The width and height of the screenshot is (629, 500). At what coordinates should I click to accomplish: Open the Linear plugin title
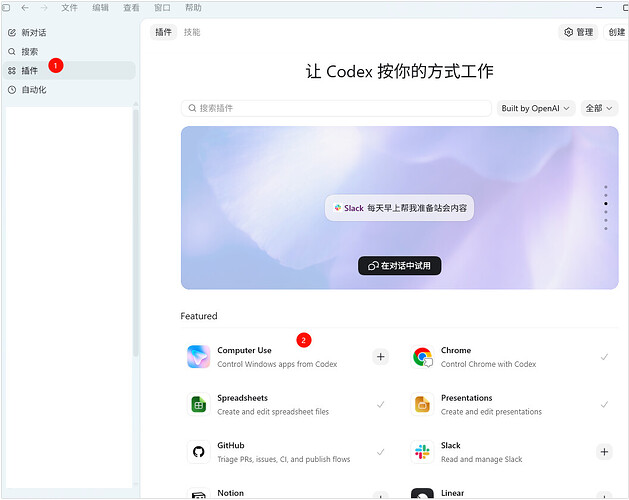coord(452,493)
